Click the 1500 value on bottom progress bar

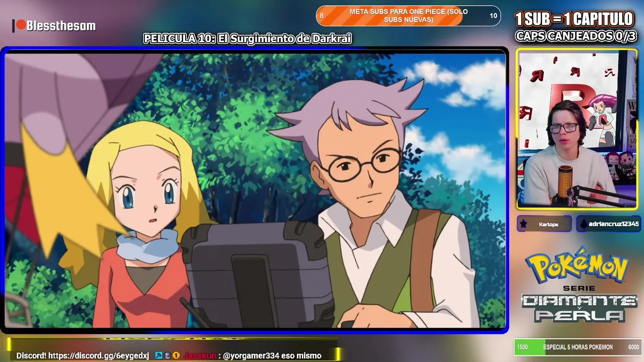[x=522, y=347]
